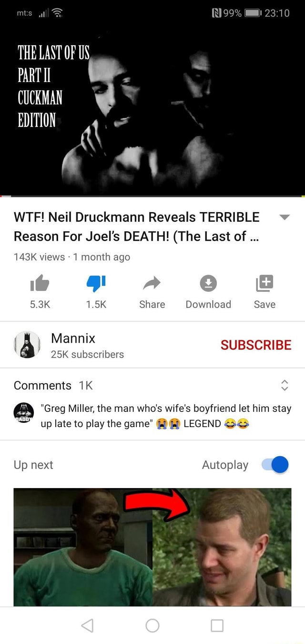
Task: Expand the video description arrow
Action: 284,217
